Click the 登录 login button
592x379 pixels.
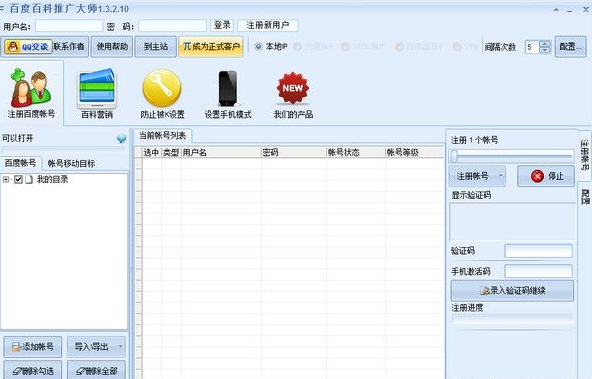click(222, 25)
